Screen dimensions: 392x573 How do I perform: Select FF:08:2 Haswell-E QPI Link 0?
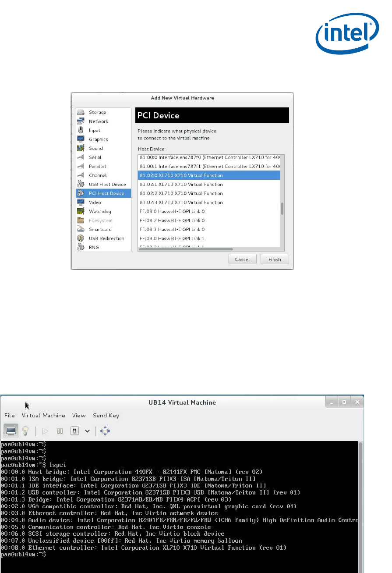[209, 221]
